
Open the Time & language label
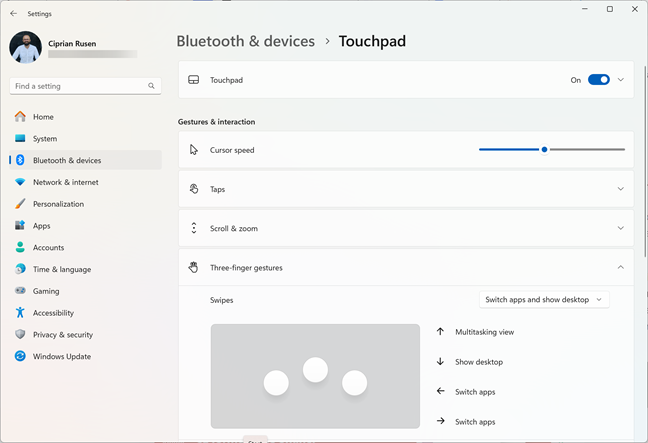[62, 269]
